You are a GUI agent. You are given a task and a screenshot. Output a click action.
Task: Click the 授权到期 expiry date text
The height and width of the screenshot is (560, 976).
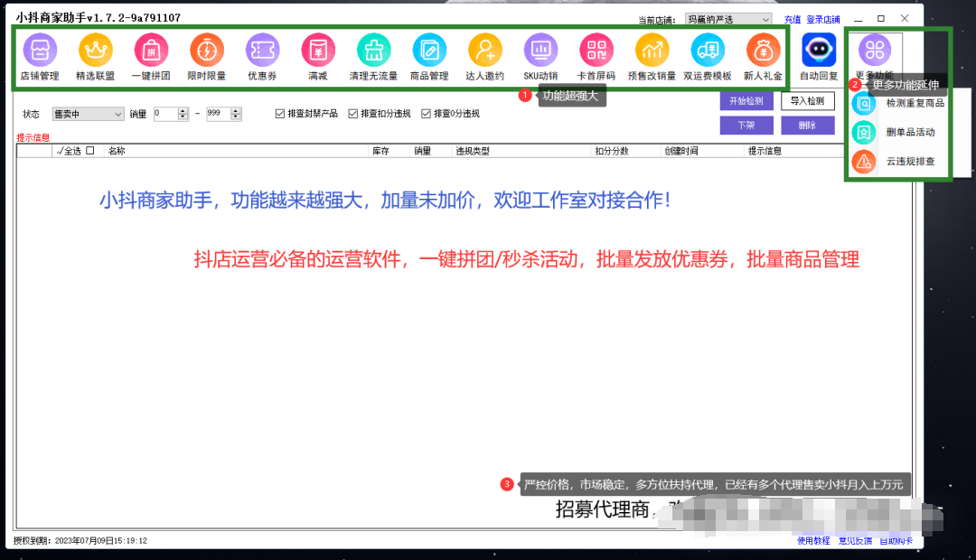point(80,541)
